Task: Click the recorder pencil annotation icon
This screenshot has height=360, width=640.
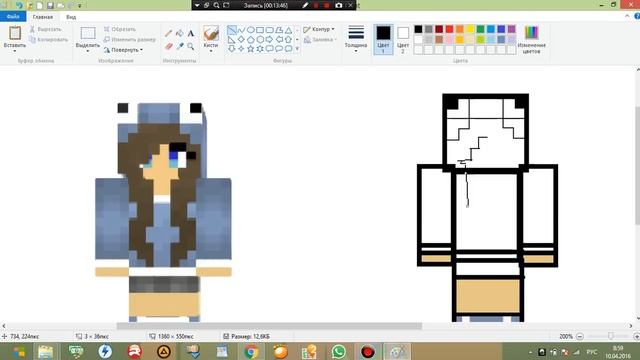Action: point(305,5)
